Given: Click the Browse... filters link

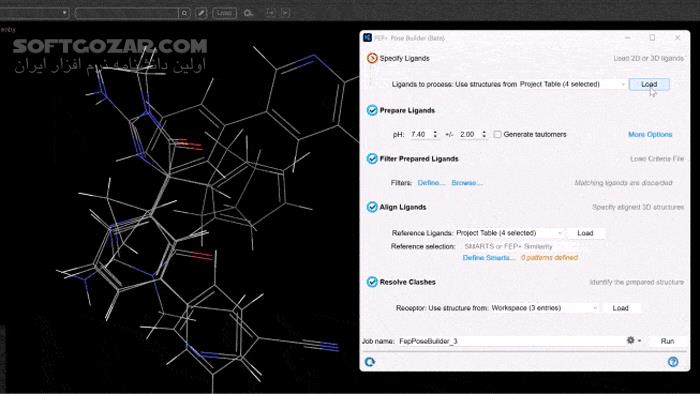Looking at the screenshot, I should pos(467,183).
